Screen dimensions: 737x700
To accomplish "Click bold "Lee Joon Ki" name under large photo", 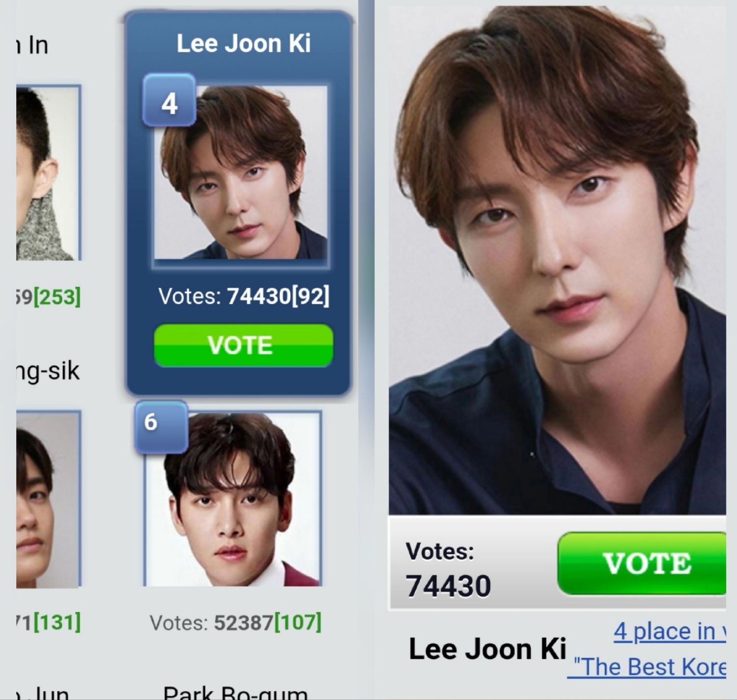I will pos(487,648).
